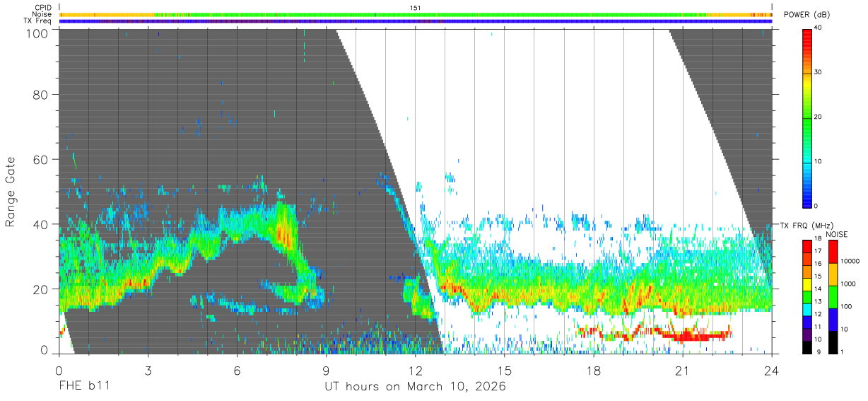
Task: Click the Range Gate axis title
Action: click(x=11, y=192)
